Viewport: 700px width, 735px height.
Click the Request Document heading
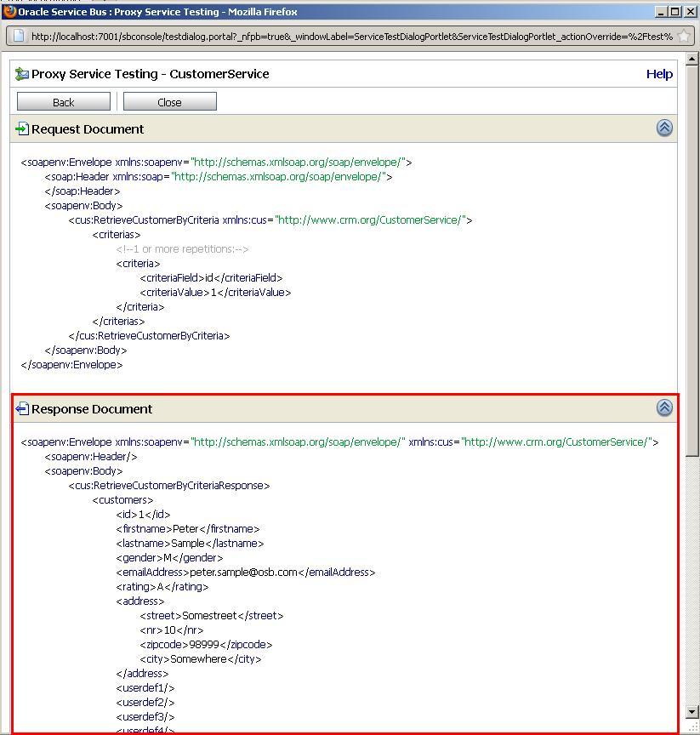click(88, 129)
